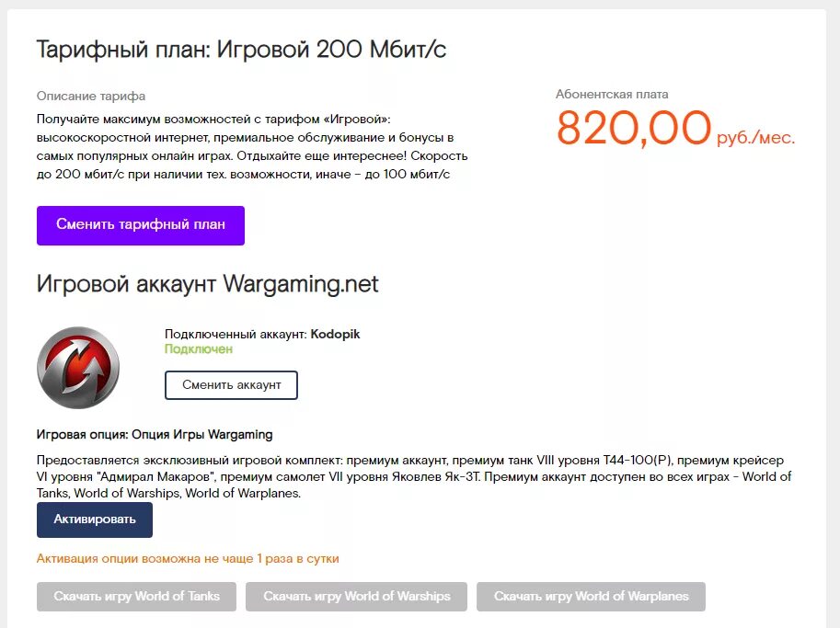Screen dimensions: 840x628
Task: Click the 'Описание тарифа' label
Action: pos(91,96)
